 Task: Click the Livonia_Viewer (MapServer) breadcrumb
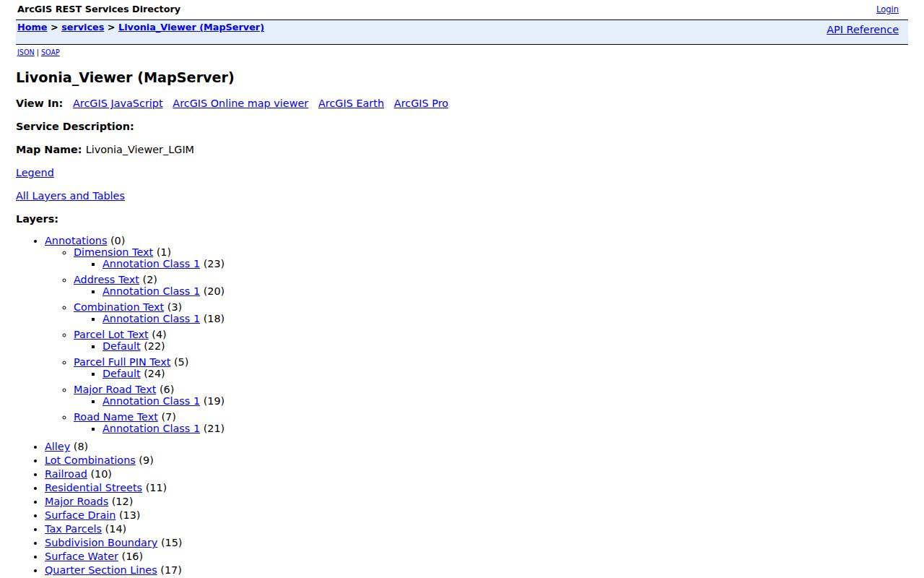pyautogui.click(x=191, y=27)
